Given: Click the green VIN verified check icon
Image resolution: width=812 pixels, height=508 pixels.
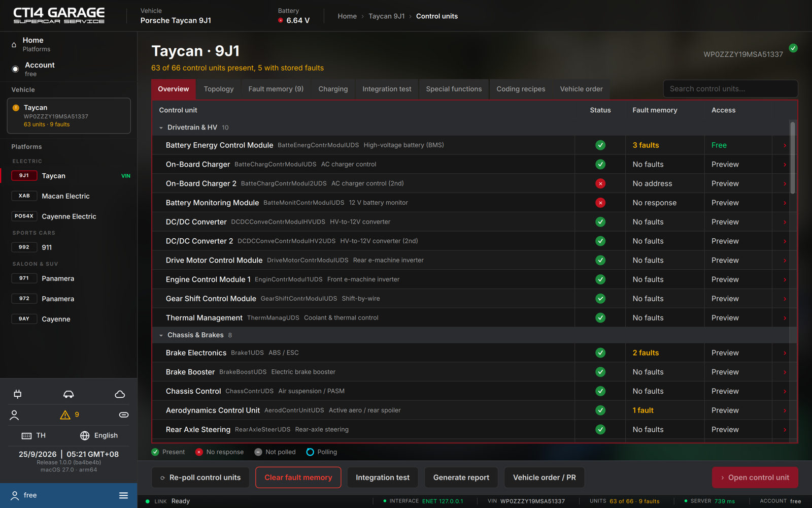Looking at the screenshot, I should click(x=793, y=48).
